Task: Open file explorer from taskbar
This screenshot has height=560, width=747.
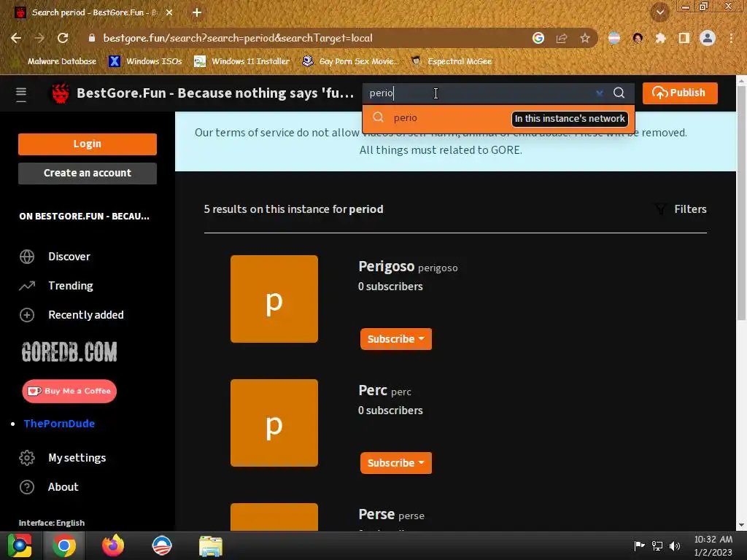Action: pos(211,546)
